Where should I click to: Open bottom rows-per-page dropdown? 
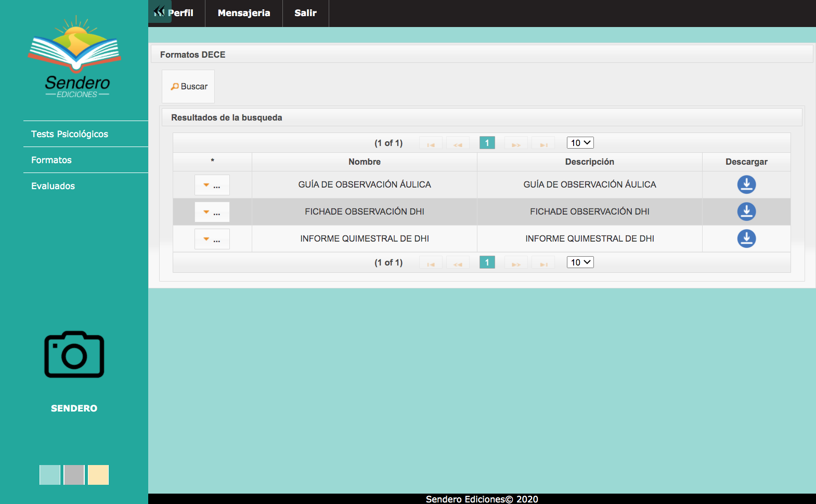pos(580,262)
